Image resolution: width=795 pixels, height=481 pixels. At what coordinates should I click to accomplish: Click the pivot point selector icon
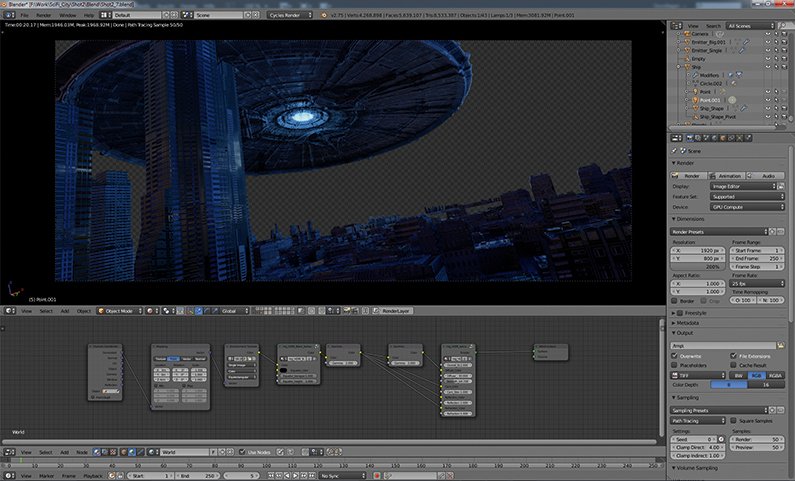166,311
